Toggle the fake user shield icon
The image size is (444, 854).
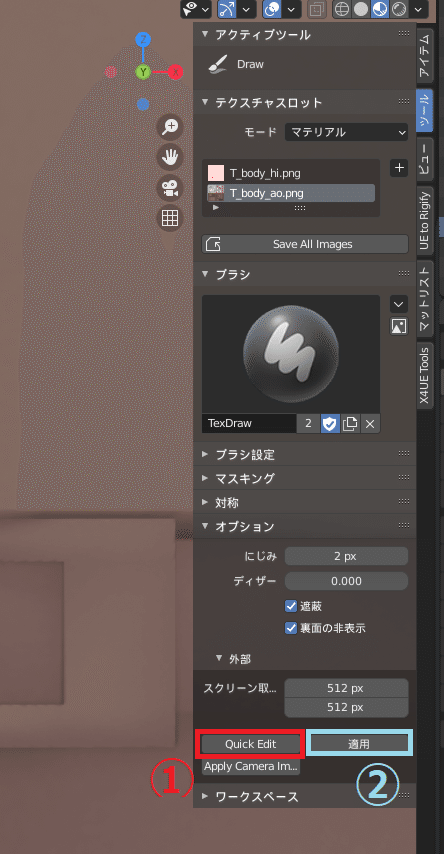coord(330,423)
